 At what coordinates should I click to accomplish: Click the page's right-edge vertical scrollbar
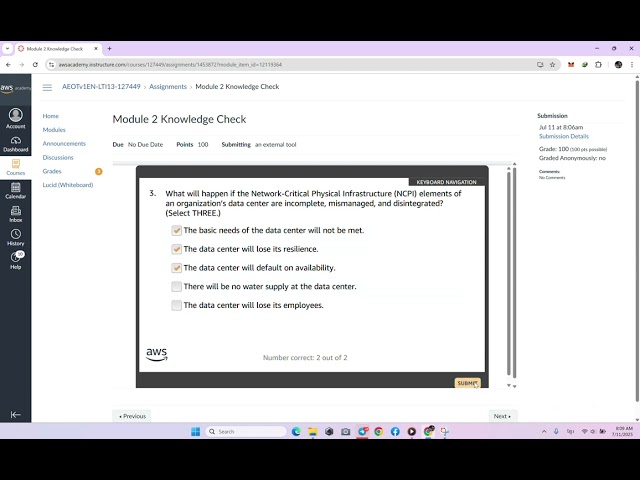tap(637, 241)
